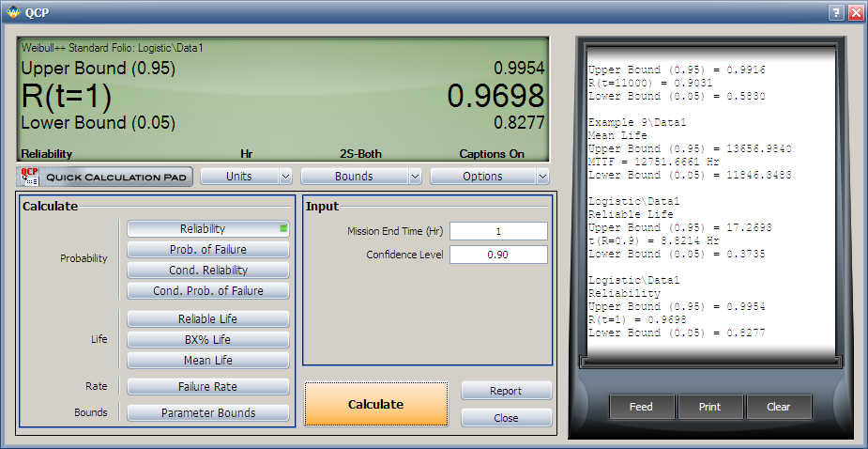
Task: Click the Lower Bound 0.8277 value in the display
Action: (x=519, y=122)
